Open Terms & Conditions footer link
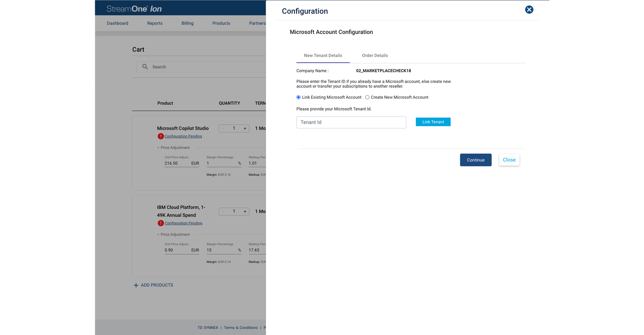Screen dimensions: 644x335 [241, 328]
